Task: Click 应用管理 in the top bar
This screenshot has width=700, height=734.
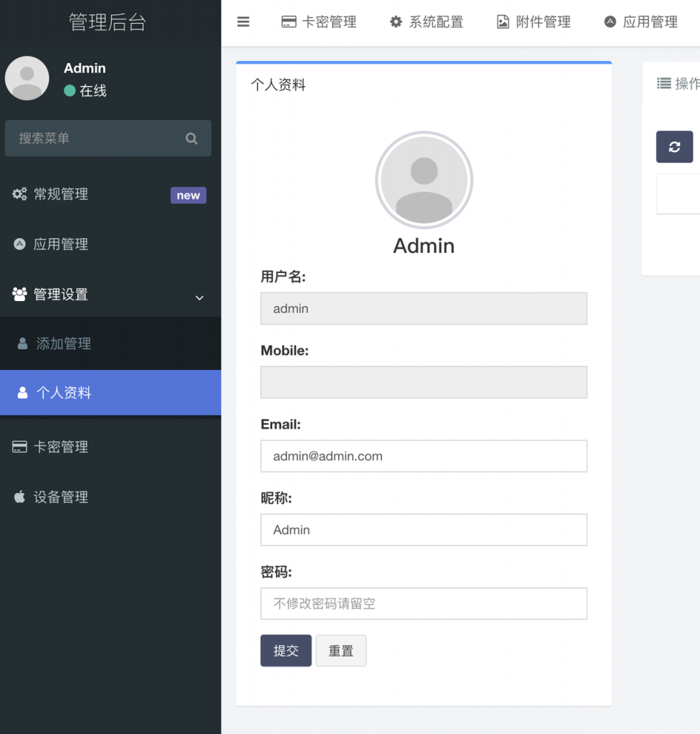Action: [x=641, y=22]
